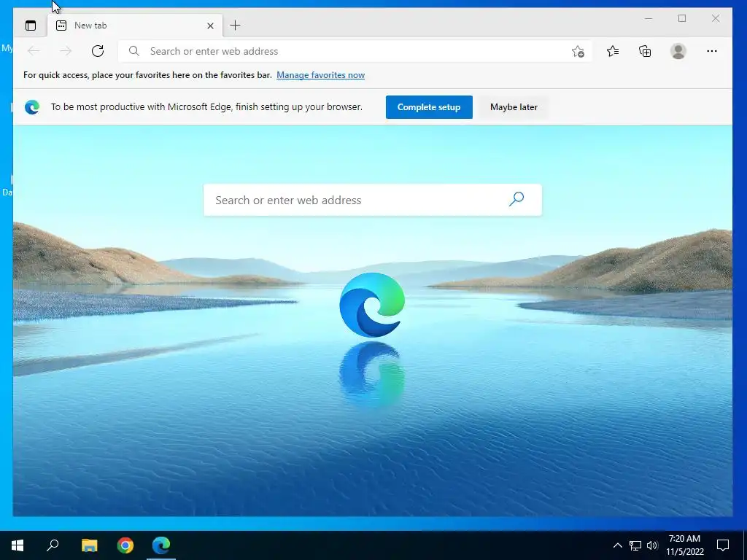Viewport: 747px width, 560px height.
Task: Open the vertical tabs actions menu icon
Action: click(x=31, y=26)
